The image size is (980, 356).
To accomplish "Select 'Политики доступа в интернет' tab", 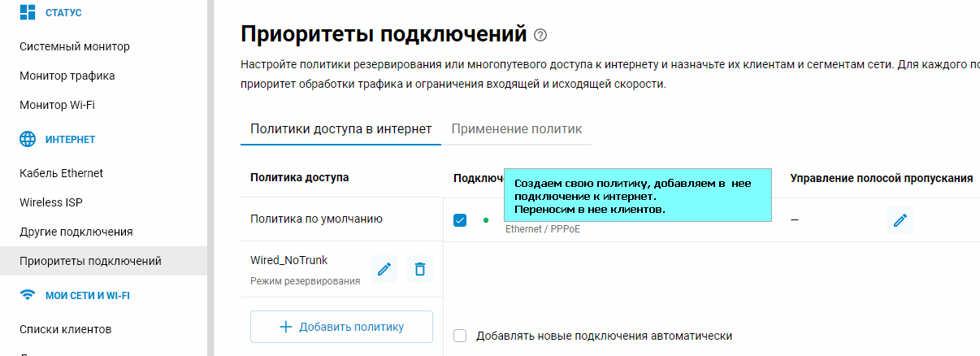I will click(341, 129).
